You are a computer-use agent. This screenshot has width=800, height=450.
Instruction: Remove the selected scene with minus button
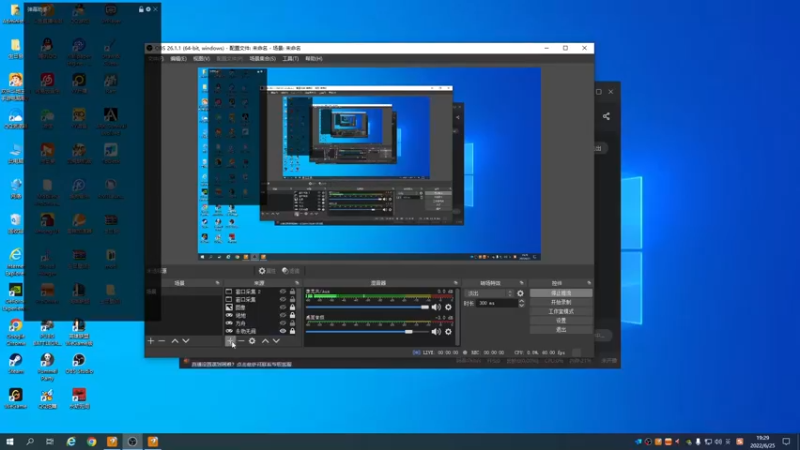click(162, 341)
